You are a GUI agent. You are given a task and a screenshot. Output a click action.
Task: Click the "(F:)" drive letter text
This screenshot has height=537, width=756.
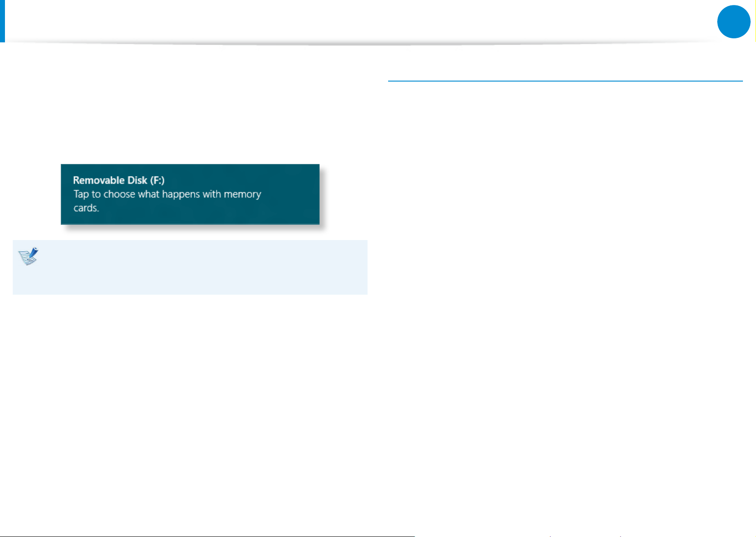(157, 180)
